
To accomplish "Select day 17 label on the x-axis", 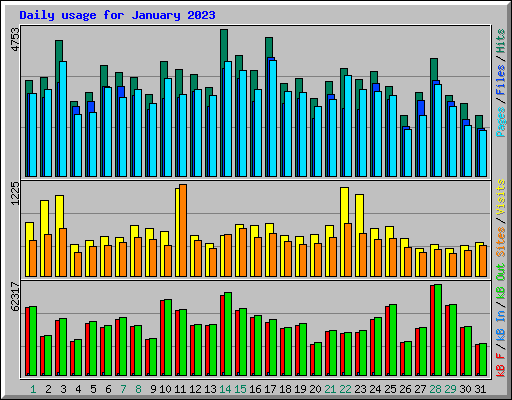I will (270, 389).
